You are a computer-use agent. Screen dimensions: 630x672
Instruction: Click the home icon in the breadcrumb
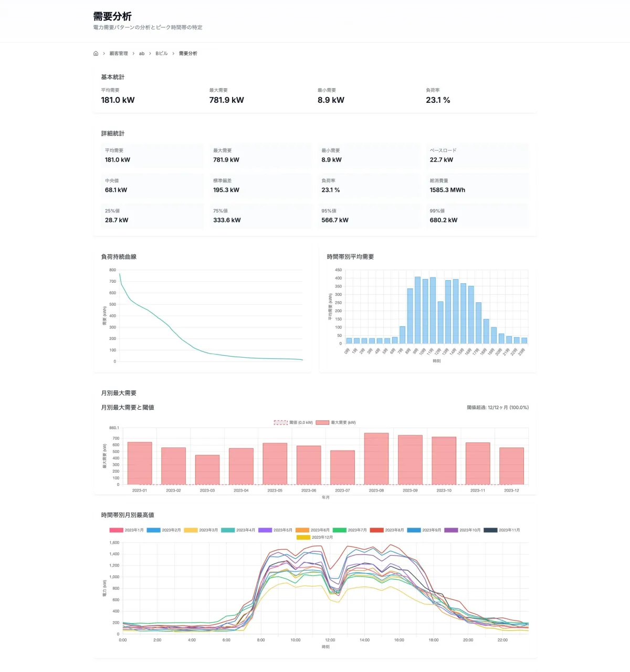click(x=96, y=54)
